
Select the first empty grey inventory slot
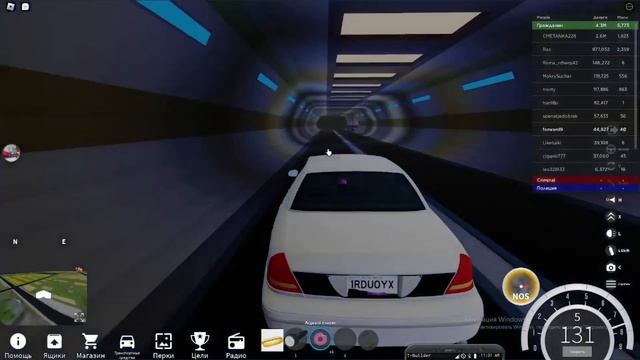click(x=345, y=339)
